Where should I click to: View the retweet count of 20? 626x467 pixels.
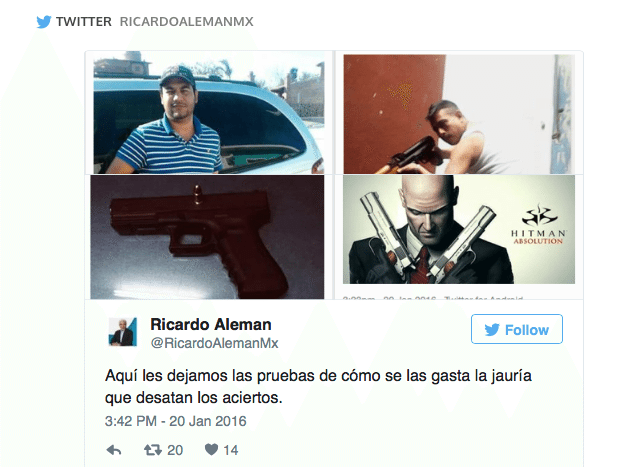tap(175, 450)
